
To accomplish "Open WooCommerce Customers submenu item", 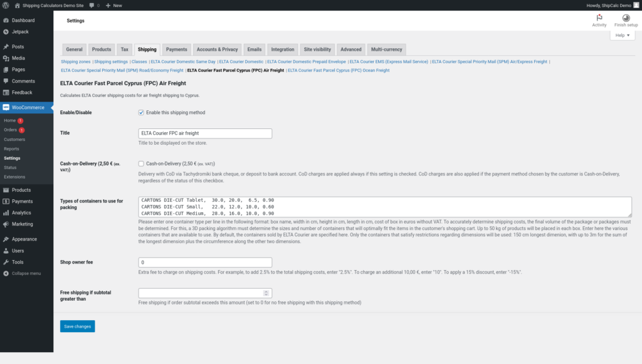I will click(x=14, y=140).
